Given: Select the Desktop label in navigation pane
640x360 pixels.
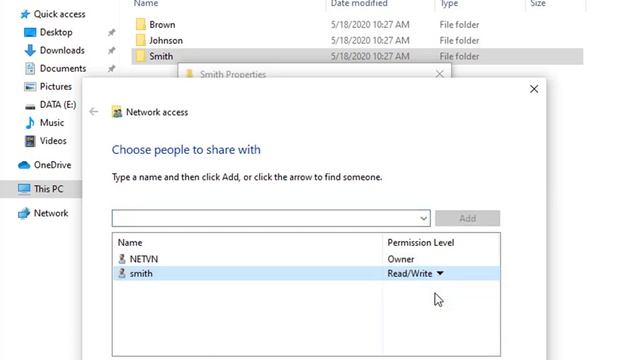Looking at the screenshot, I should click(56, 32).
